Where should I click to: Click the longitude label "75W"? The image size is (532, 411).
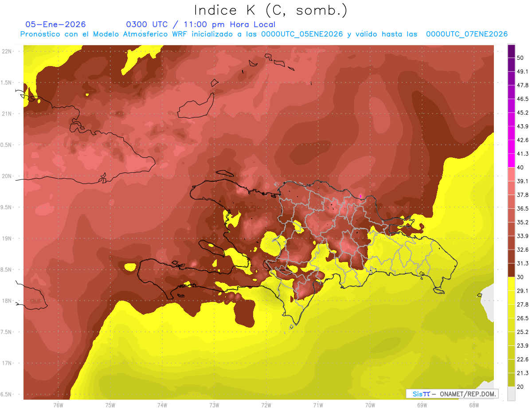click(x=110, y=405)
